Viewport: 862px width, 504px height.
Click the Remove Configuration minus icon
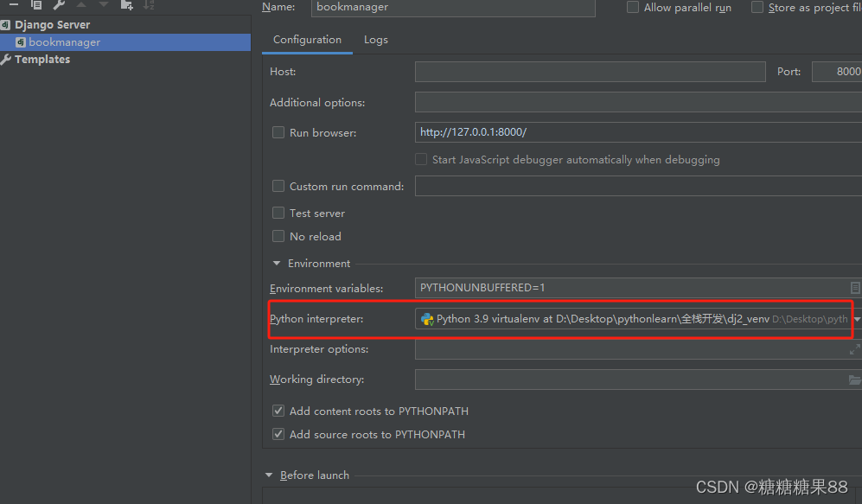pos(14,4)
